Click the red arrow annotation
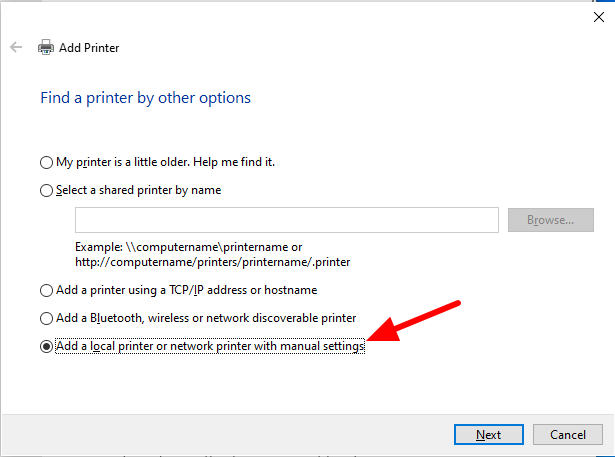 click(413, 322)
